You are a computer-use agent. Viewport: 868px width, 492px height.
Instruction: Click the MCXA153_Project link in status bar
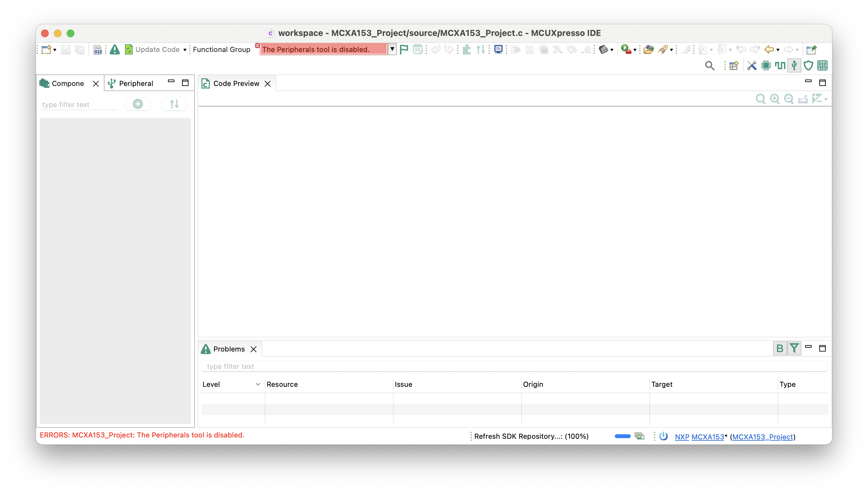(762, 437)
